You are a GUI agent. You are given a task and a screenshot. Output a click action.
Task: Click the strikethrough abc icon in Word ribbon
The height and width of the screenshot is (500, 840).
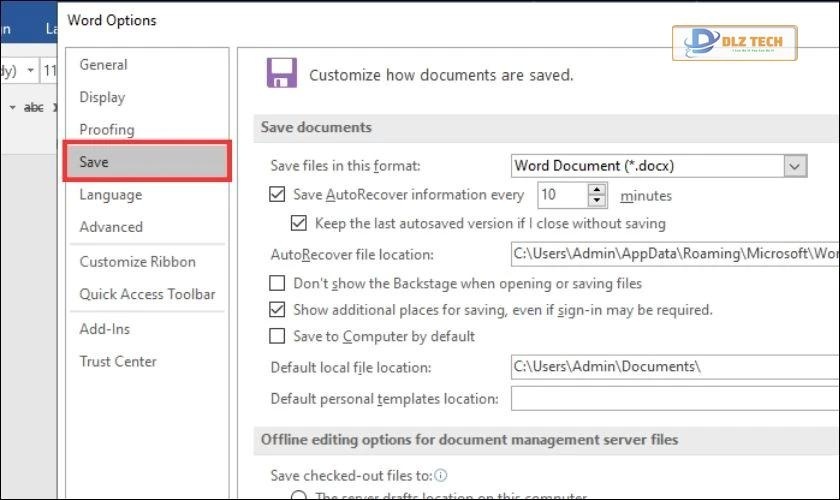point(33,108)
